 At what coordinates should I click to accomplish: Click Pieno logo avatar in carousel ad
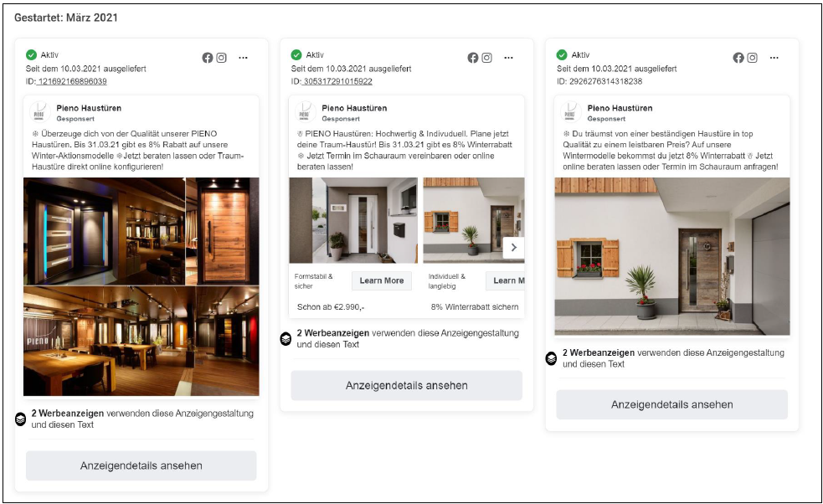[x=306, y=112]
